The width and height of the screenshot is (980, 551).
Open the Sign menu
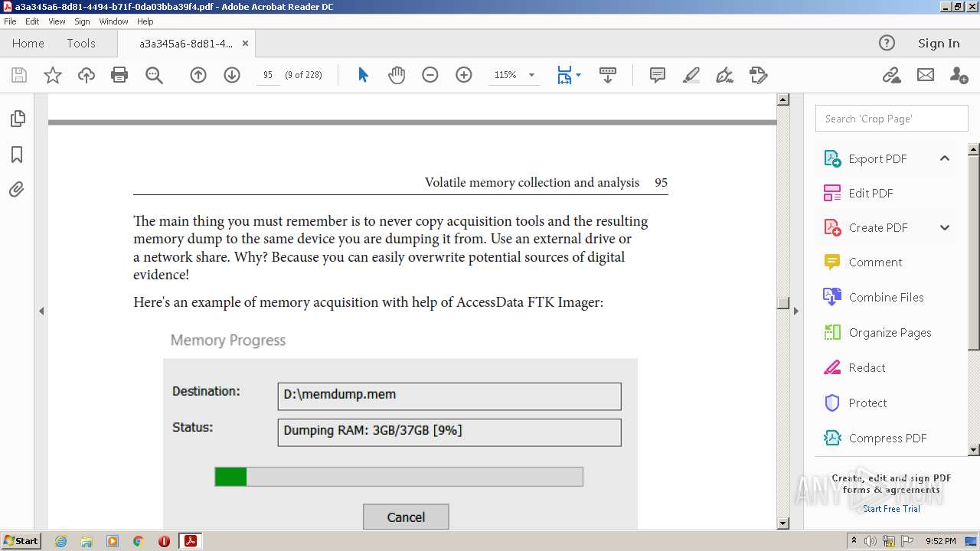click(82, 21)
